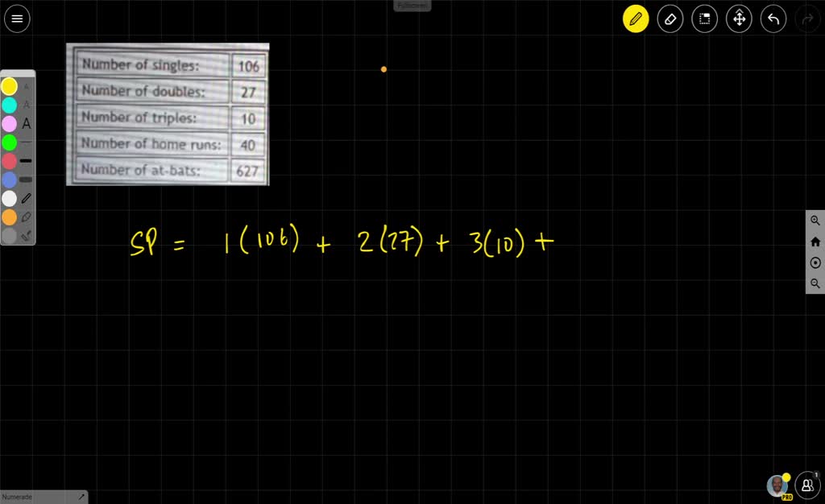825x504 pixels.
Task: Choose the move/pan tool
Action: 740,19
